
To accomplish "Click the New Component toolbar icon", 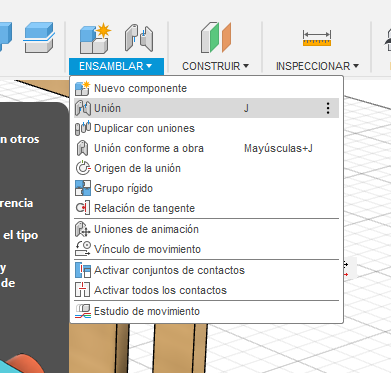I will click(x=95, y=38).
